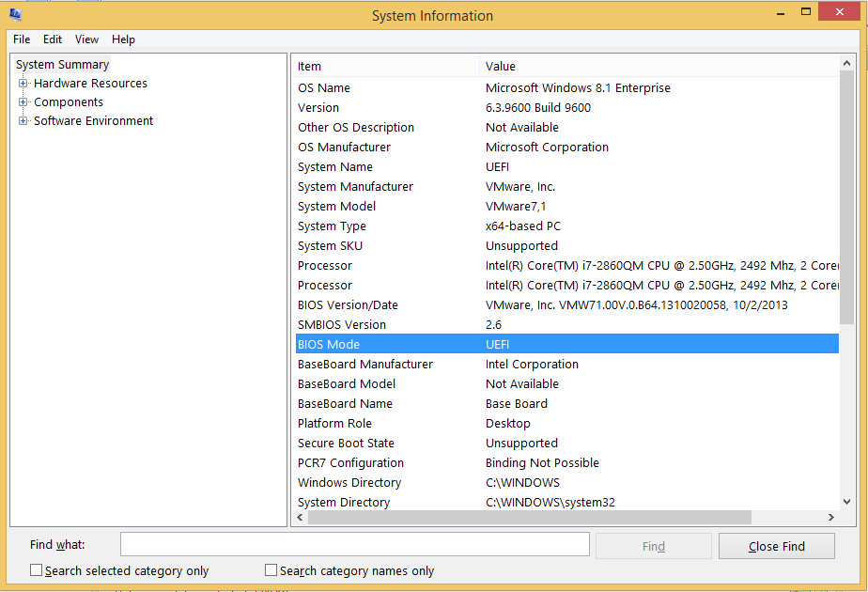Expand the Components tree node
The width and height of the screenshot is (868, 592).
(x=23, y=102)
